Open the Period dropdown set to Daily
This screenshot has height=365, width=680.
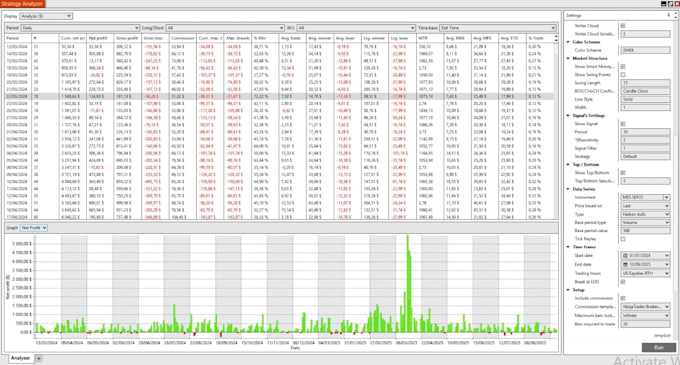(80, 28)
